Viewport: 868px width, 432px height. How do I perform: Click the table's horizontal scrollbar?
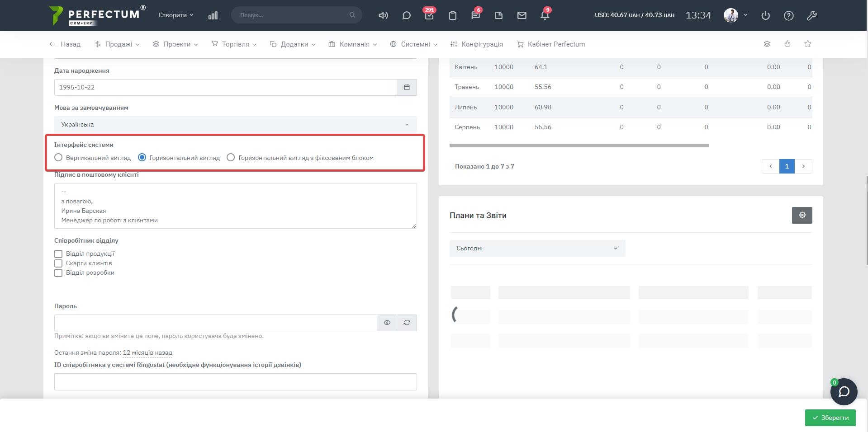pyautogui.click(x=579, y=146)
